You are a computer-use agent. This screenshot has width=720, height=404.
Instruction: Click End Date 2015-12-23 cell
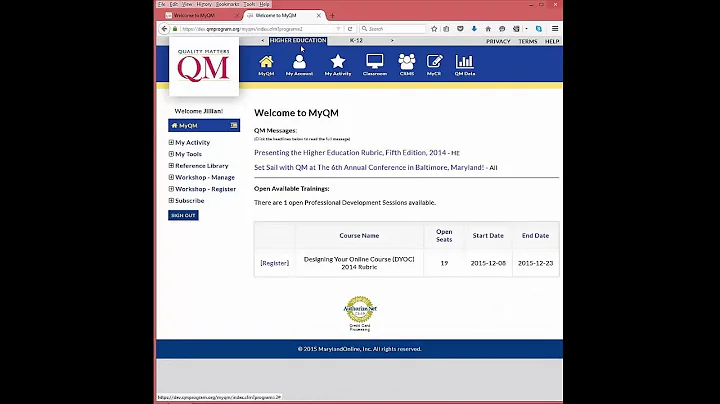535,263
